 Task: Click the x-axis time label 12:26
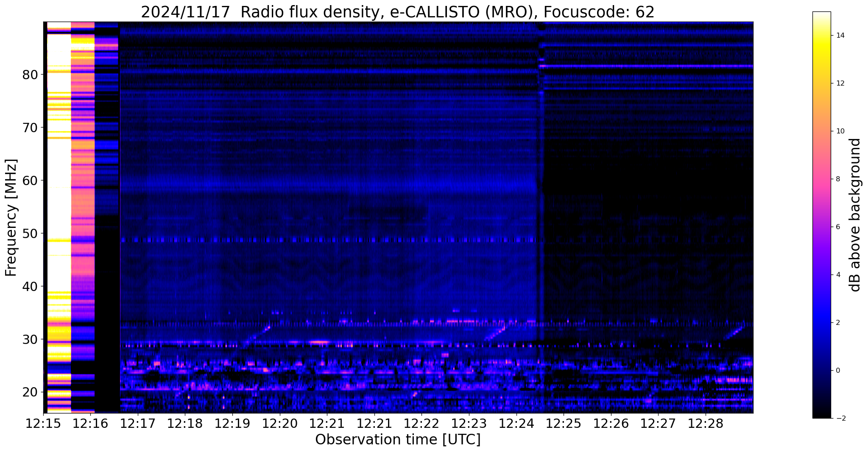(x=611, y=424)
